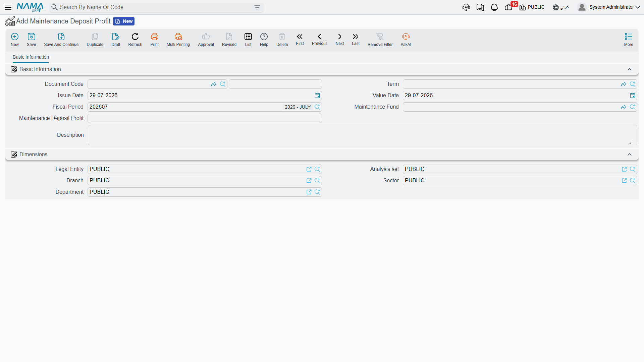Viewport: 644px width, 362px height.
Task: Click Document Code share arrow icon
Action: (214, 84)
